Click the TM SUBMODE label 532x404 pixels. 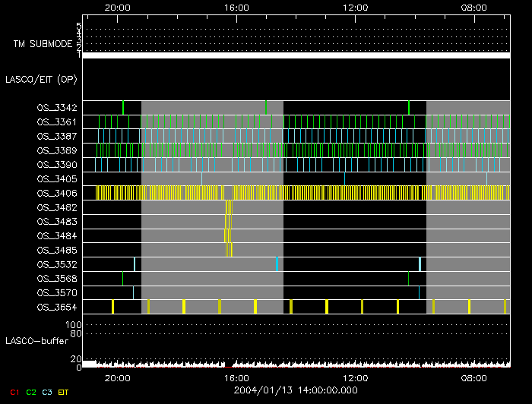coord(42,44)
